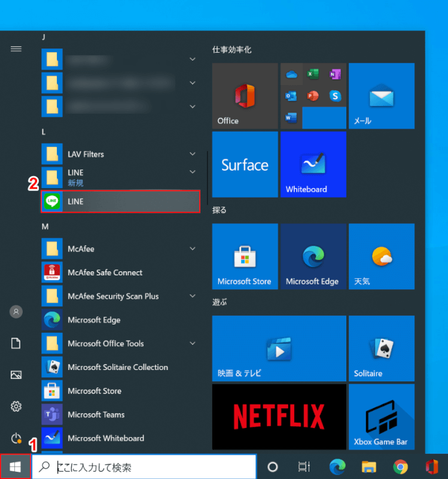This screenshot has width=448, height=479.
Task: Click the letter J section header
Action: (x=43, y=37)
